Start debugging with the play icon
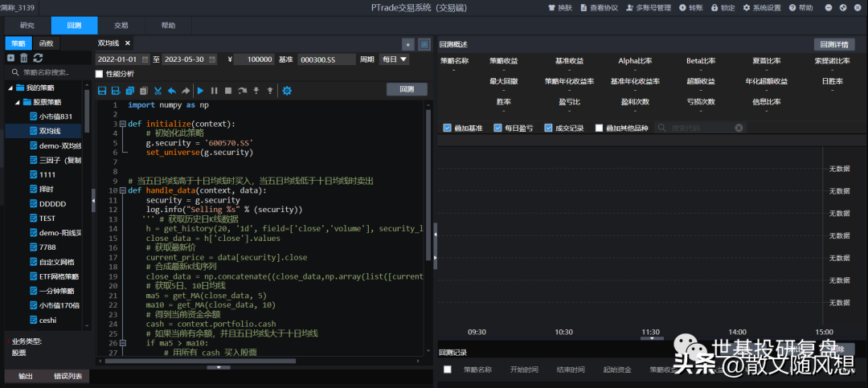The height and width of the screenshot is (388, 868). coord(200,91)
